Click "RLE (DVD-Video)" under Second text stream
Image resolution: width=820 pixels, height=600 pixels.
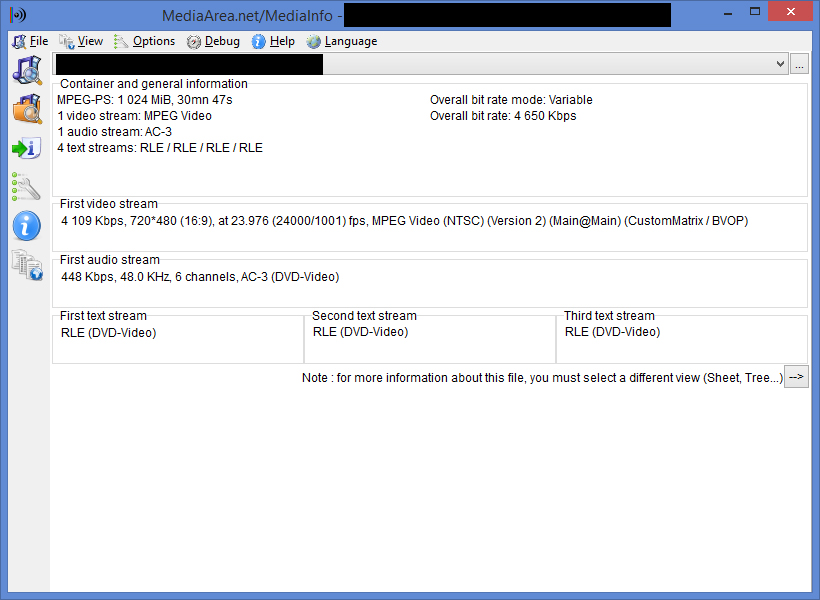tap(360, 332)
